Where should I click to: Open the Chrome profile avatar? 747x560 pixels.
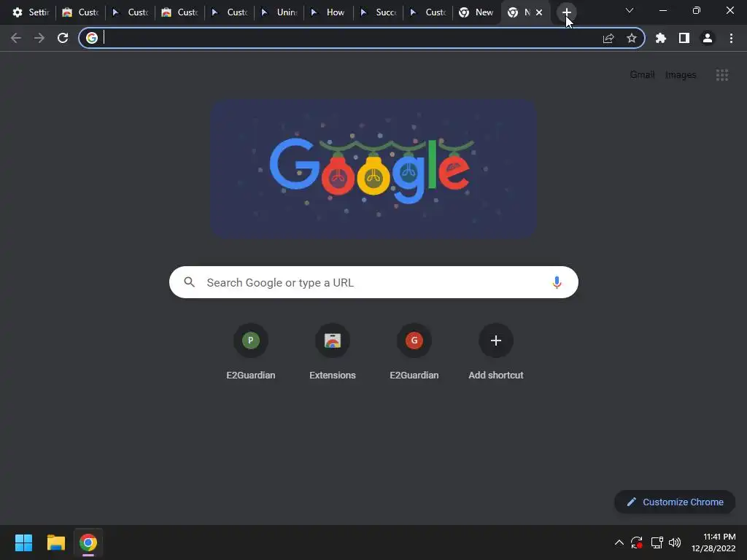pos(708,38)
